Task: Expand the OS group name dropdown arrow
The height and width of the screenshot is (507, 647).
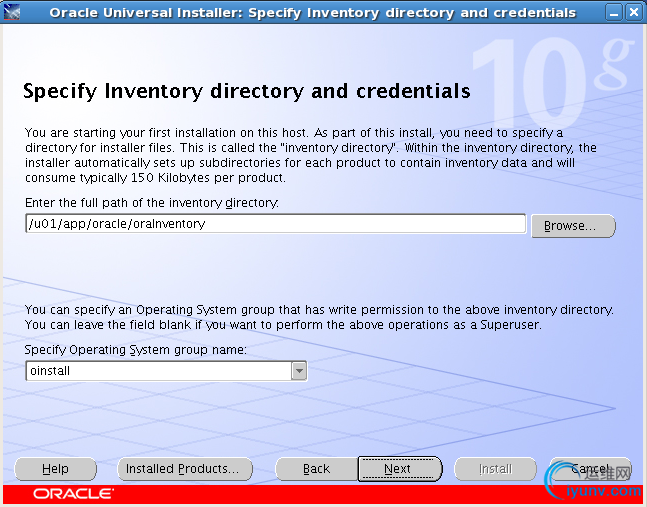Action: (299, 370)
